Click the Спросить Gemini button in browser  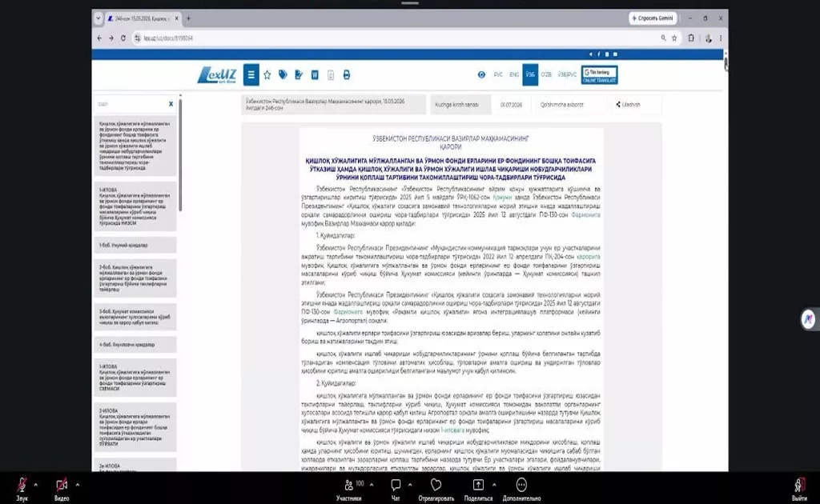point(653,18)
